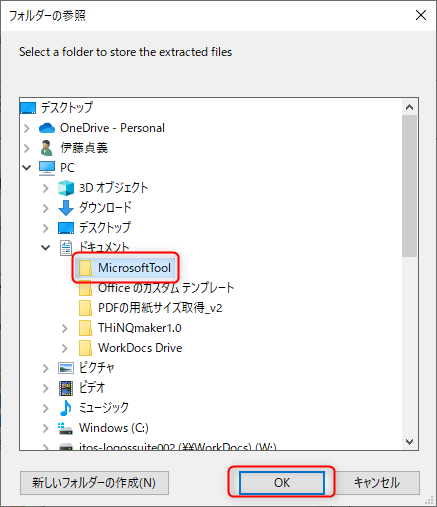This screenshot has width=437, height=507.
Task: Collapse the PC tree node
Action: click(x=27, y=168)
